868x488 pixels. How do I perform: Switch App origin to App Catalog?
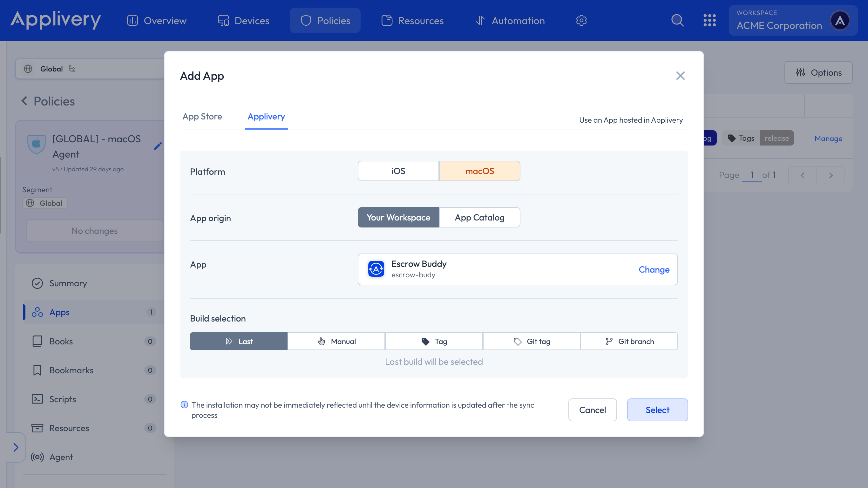[479, 217]
